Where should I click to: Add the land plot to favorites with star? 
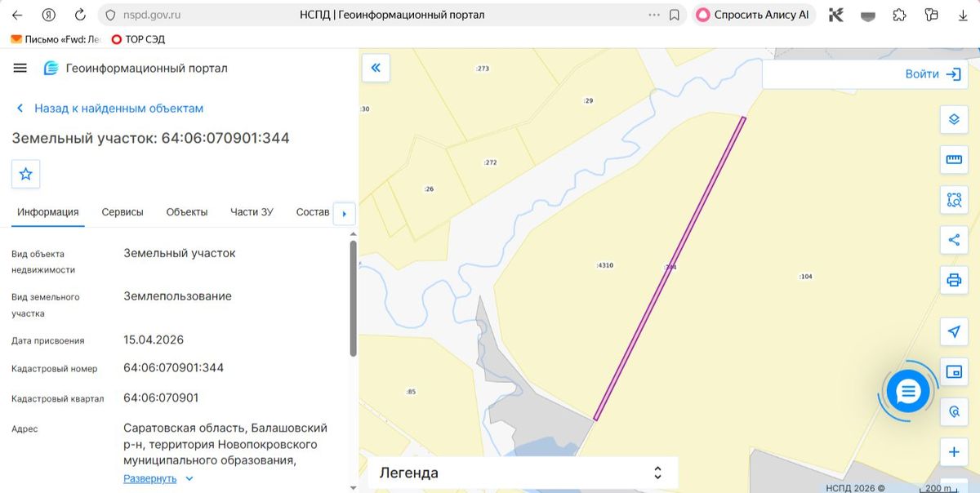pos(26,174)
